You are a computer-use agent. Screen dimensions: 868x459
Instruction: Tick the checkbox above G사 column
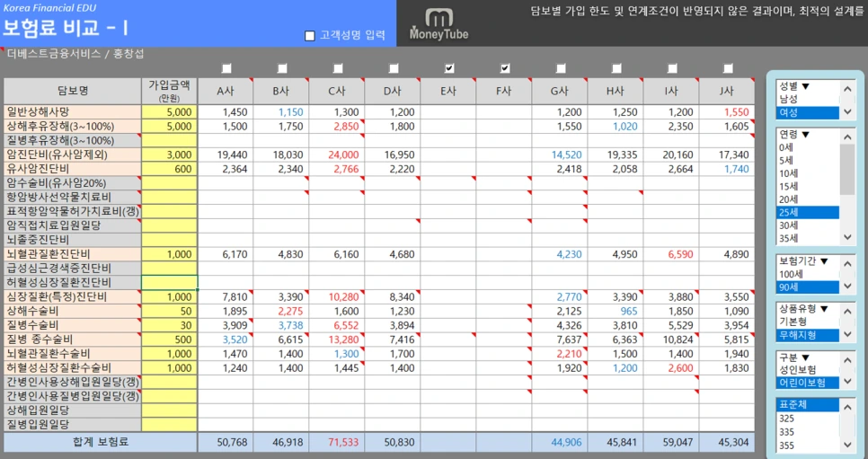(x=561, y=68)
